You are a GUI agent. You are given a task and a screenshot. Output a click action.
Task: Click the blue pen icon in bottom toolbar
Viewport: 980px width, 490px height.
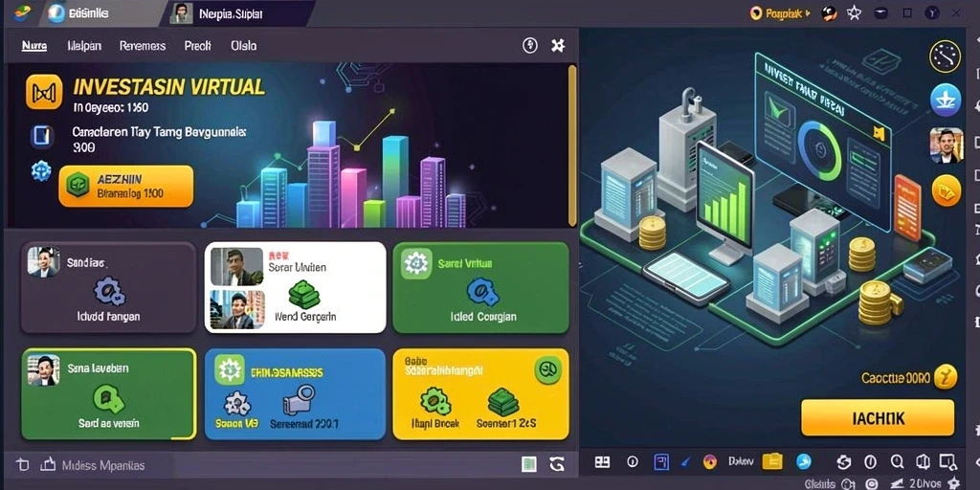[685, 462]
